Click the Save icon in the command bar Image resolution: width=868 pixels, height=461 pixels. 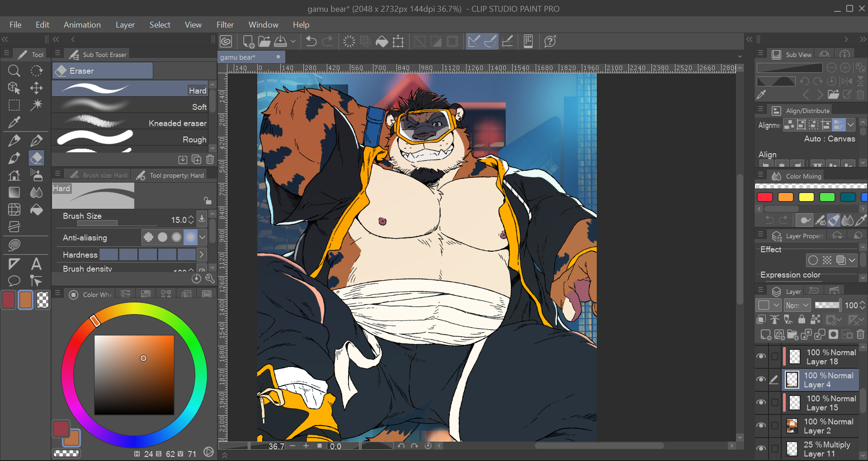[280, 42]
